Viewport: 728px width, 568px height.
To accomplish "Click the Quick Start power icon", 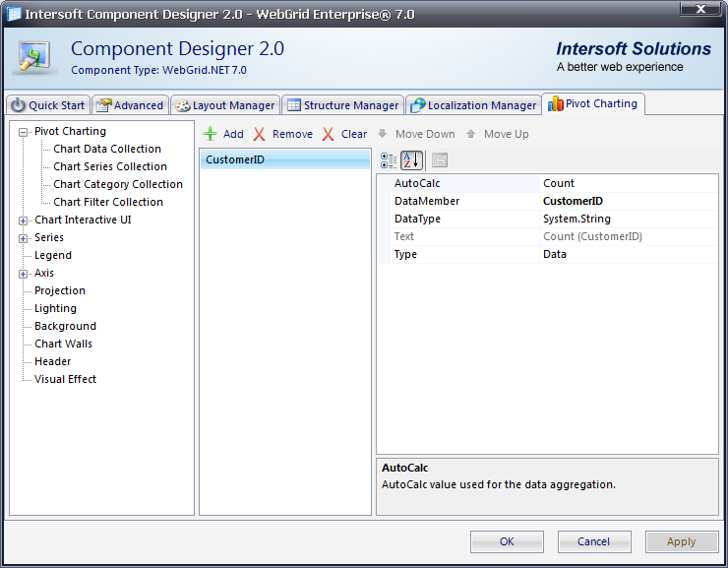I will click(18, 105).
